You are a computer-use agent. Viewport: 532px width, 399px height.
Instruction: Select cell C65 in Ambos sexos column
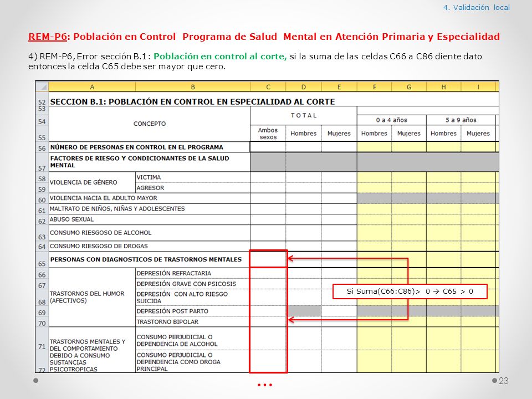pyautogui.click(x=268, y=259)
